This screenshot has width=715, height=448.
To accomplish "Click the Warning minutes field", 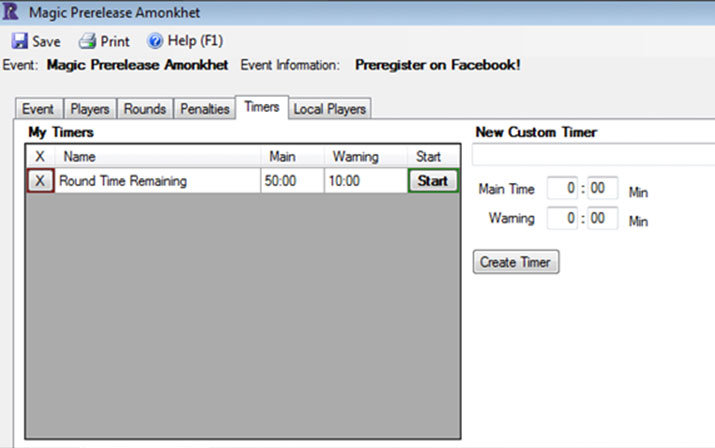I will pos(562,218).
